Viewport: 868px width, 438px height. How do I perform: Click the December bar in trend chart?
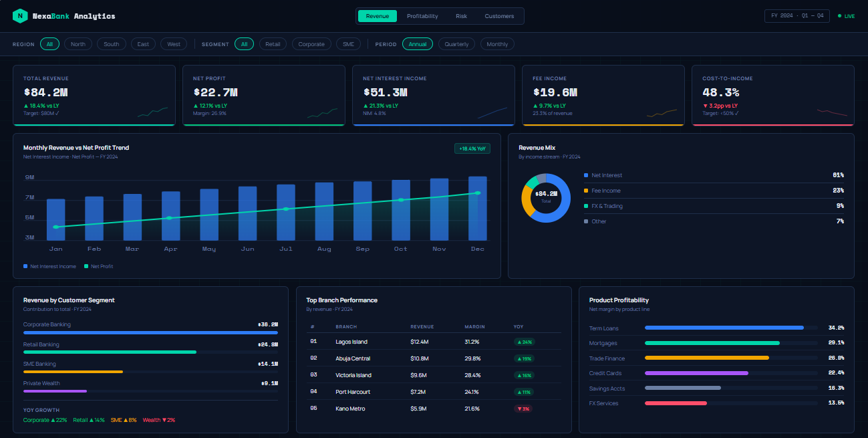[x=478, y=208]
